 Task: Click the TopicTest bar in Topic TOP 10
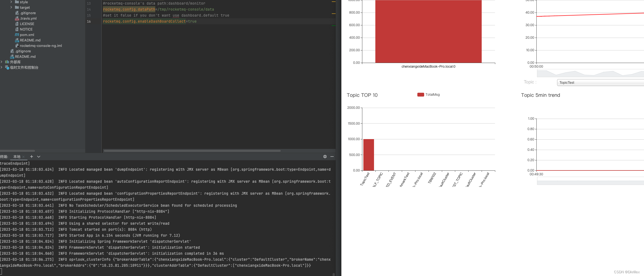369,155
